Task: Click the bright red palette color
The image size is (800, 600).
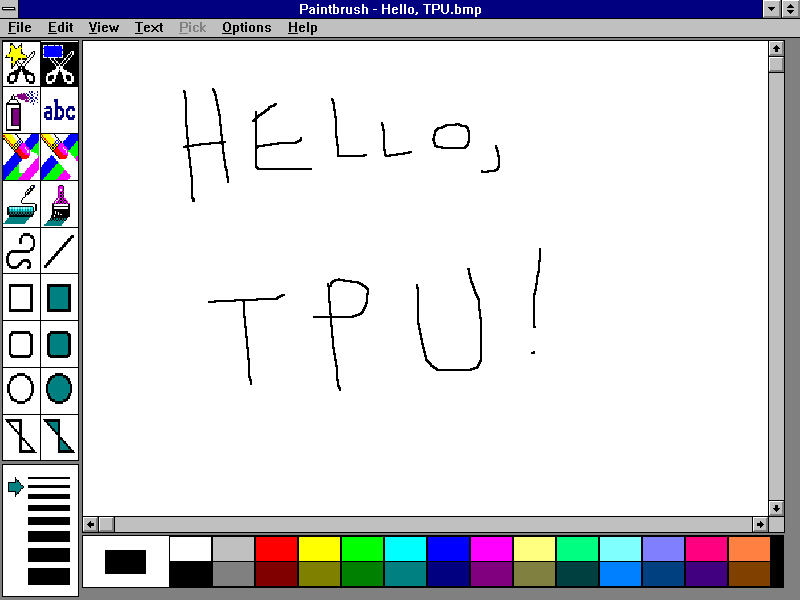Action: point(276,549)
